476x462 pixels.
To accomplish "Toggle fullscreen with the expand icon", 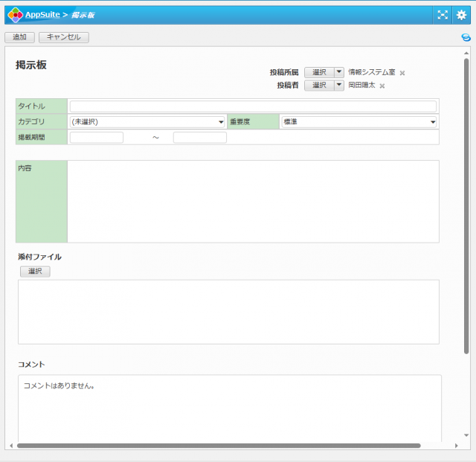I will point(443,14).
